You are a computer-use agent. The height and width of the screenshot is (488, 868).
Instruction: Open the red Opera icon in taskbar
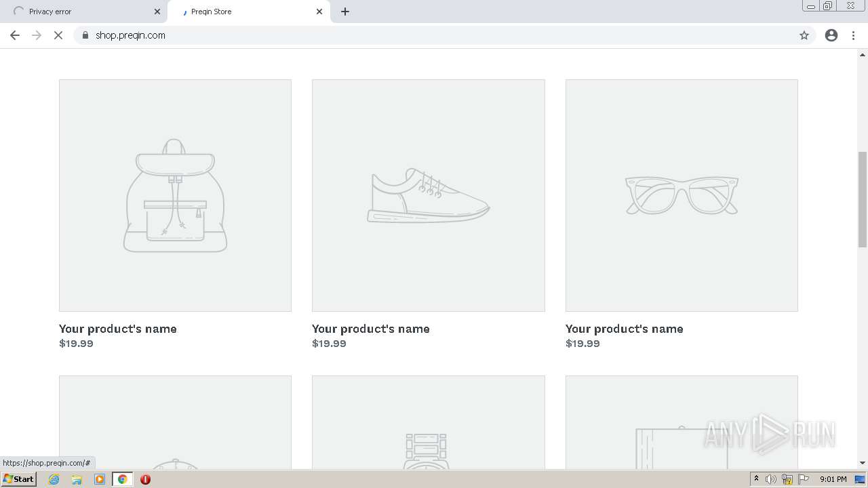tap(145, 479)
